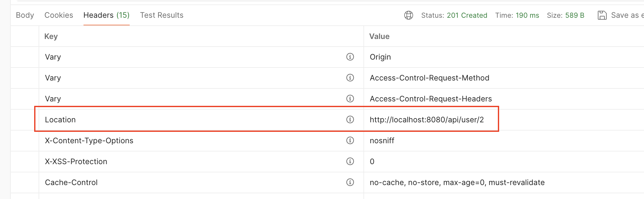The width and height of the screenshot is (644, 199).
Task: Click the info icon next to Cache-Control
Action: point(349,182)
